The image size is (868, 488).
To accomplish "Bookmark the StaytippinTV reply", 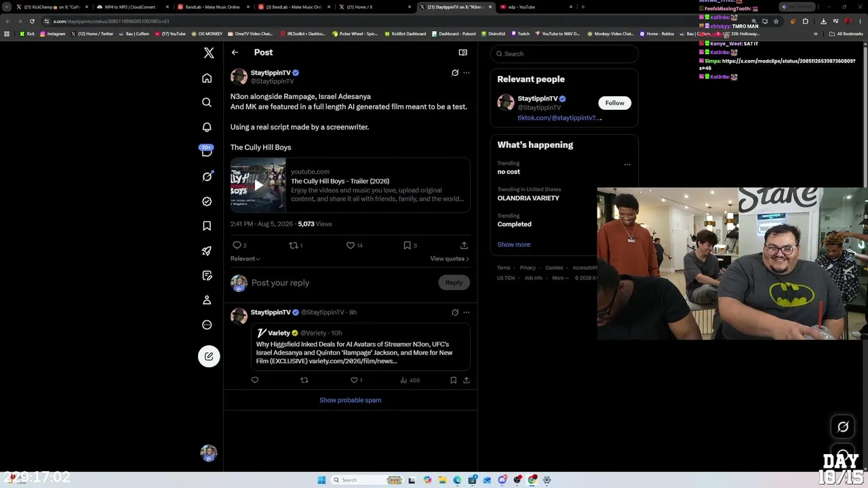I will [x=453, y=380].
